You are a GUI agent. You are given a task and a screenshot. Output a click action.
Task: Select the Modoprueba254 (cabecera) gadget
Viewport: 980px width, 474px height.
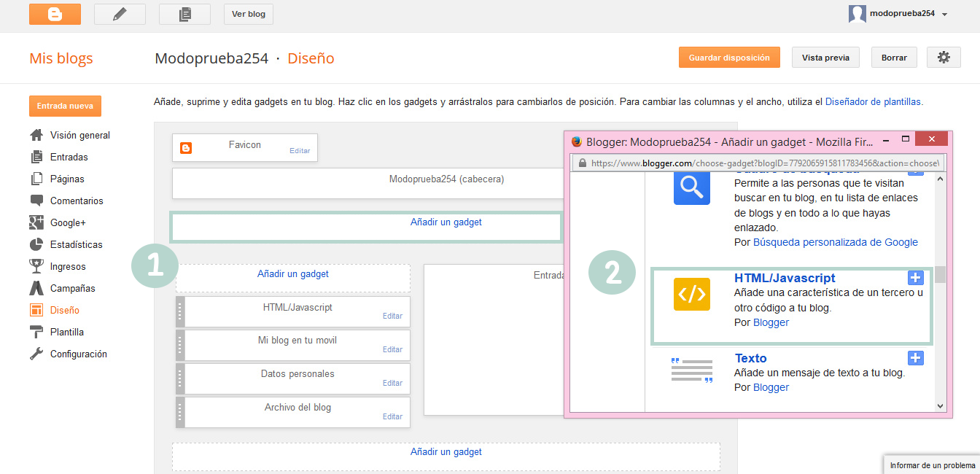tap(368, 184)
